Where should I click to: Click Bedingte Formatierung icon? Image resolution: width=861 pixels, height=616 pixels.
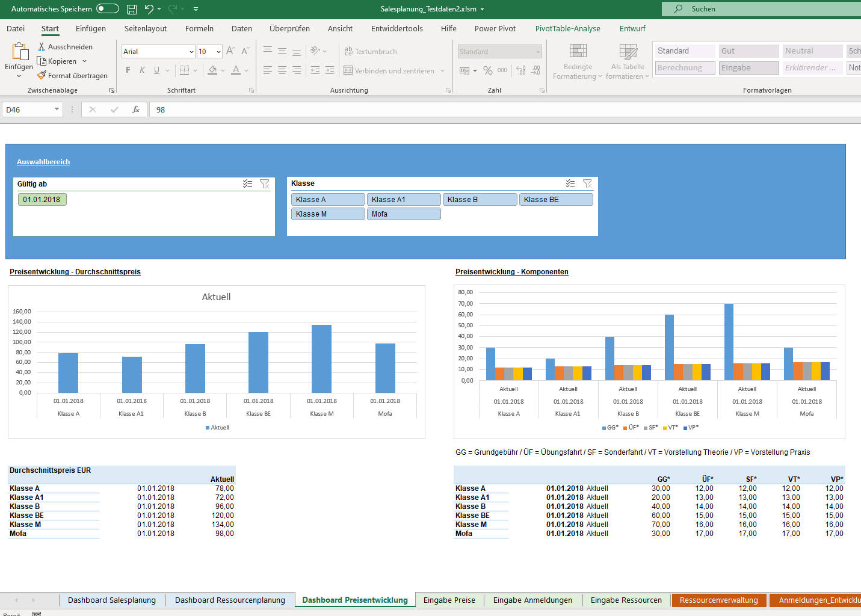click(x=578, y=51)
